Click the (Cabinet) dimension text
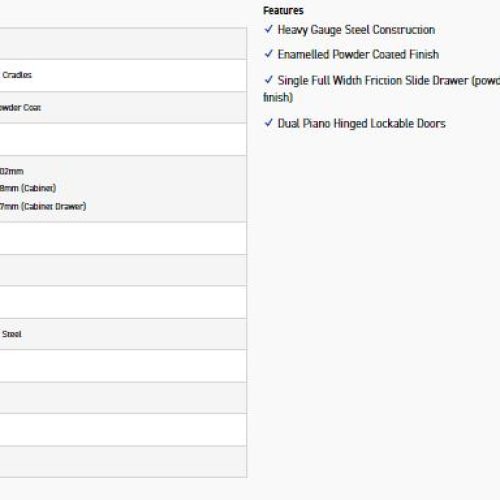This screenshot has height=500, width=500. point(38,188)
